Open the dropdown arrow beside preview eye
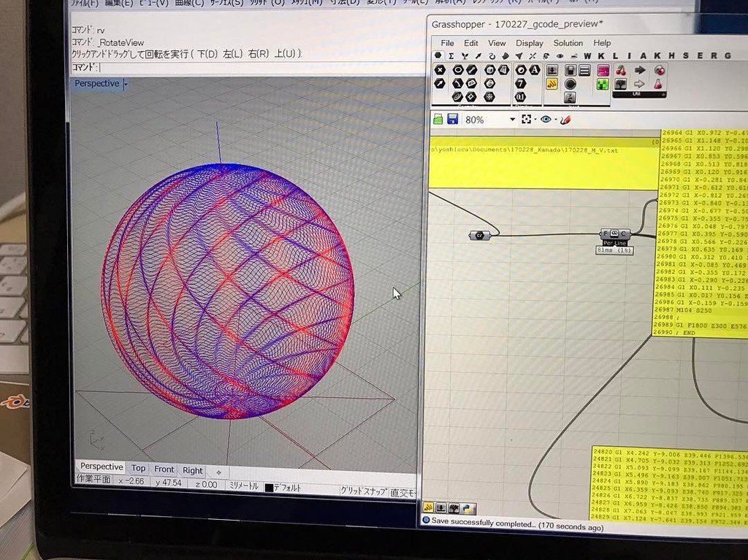Image resolution: width=748 pixels, height=560 pixels. click(x=555, y=119)
